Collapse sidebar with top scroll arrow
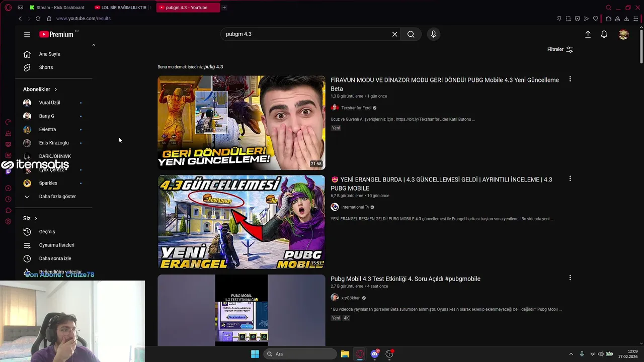The image size is (644, 362). coord(94,45)
